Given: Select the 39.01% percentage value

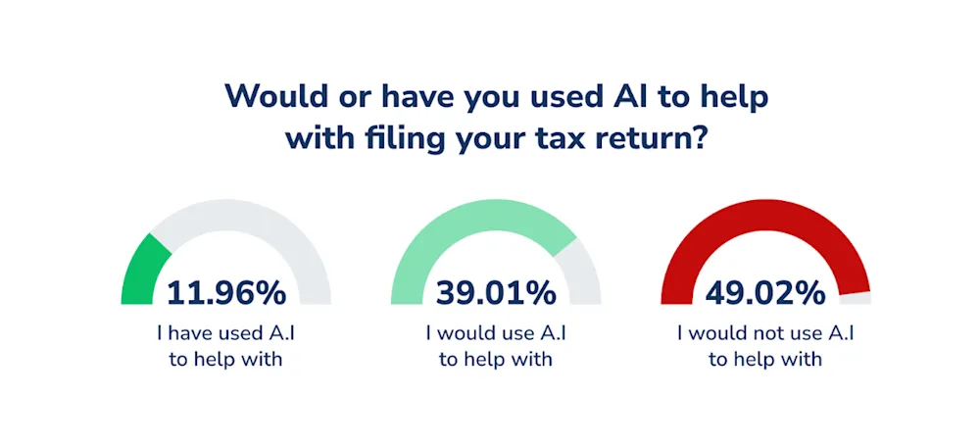Looking at the screenshot, I should click(496, 294).
